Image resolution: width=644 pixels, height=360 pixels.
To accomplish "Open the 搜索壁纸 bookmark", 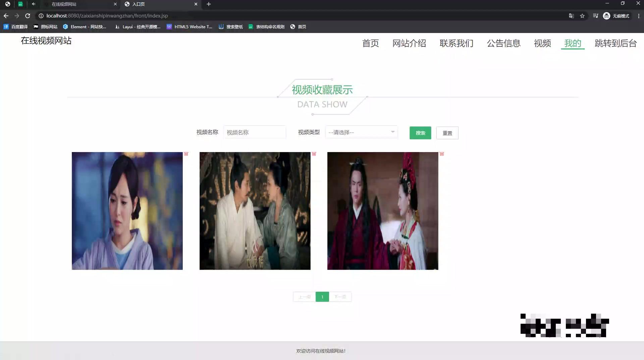I will (x=231, y=27).
